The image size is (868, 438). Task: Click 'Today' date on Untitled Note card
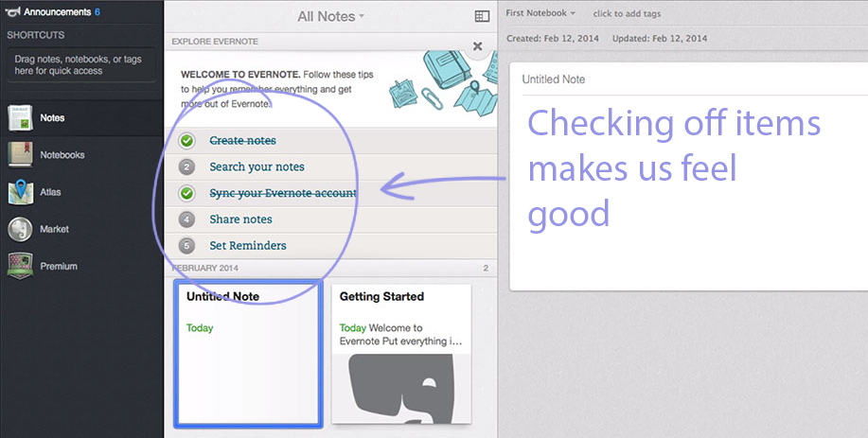pos(200,328)
